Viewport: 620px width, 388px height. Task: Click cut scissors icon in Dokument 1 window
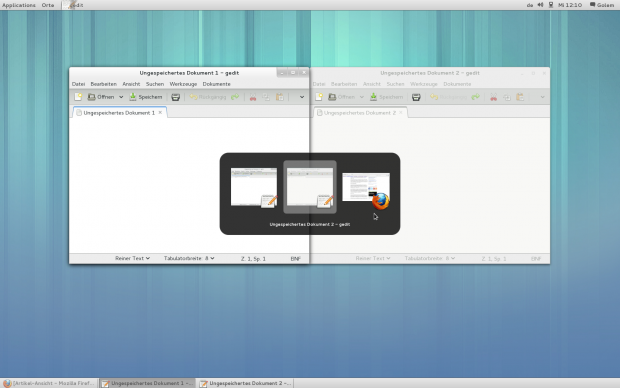click(253, 97)
